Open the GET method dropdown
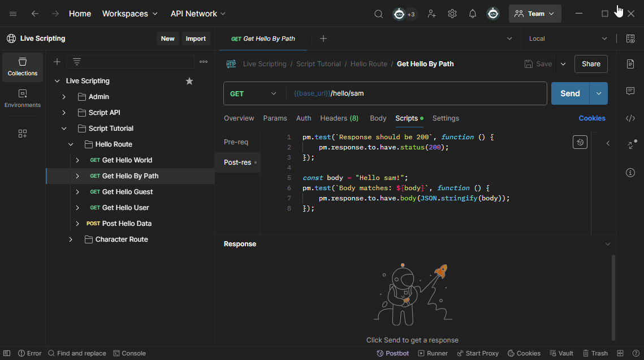 pyautogui.click(x=253, y=94)
